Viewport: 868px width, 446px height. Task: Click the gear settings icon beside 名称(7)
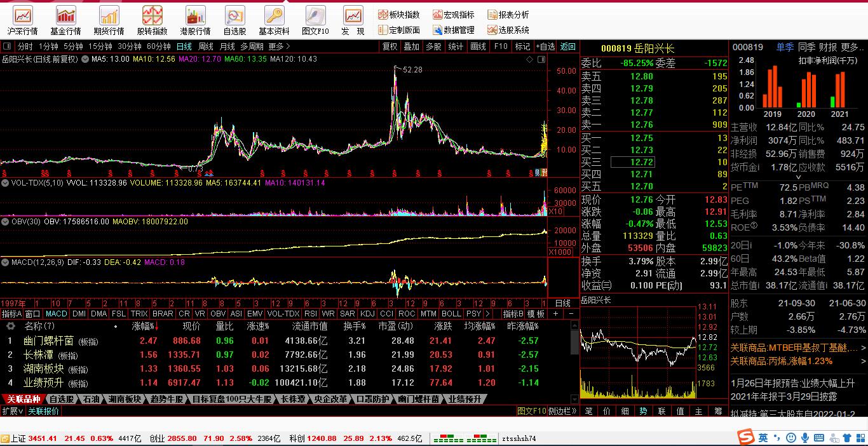tap(10, 326)
